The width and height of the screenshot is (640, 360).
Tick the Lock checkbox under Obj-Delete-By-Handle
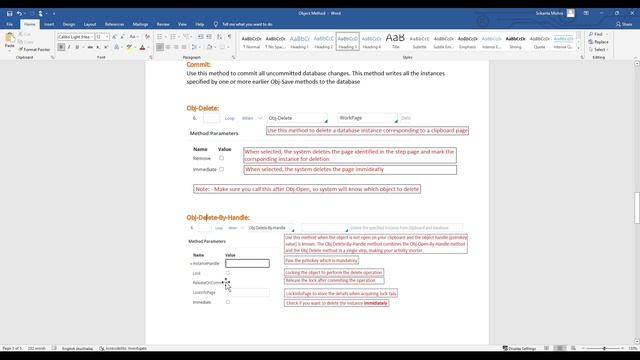(228, 273)
